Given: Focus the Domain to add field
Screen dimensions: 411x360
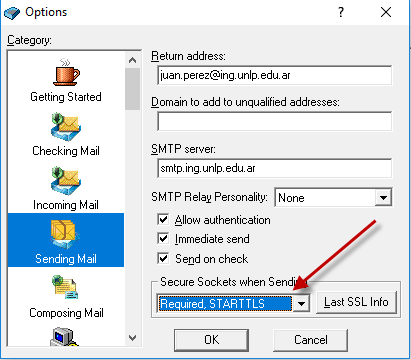Looking at the screenshot, I should pos(275,121).
